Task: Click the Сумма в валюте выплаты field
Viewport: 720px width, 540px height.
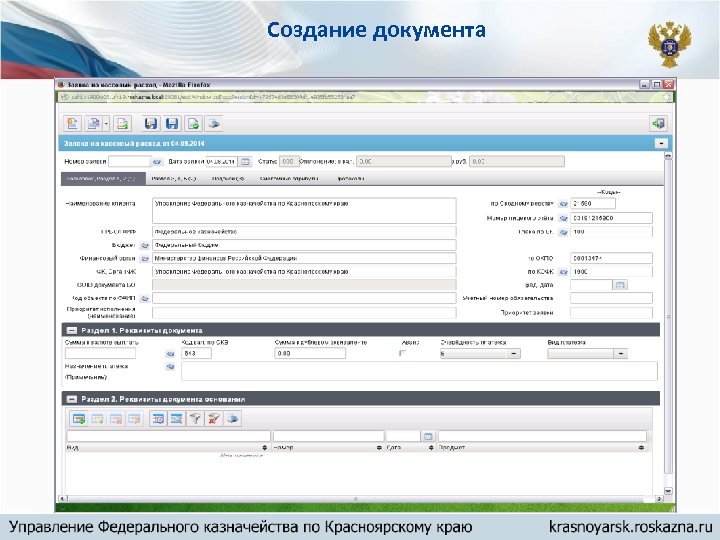Action: pos(101,353)
